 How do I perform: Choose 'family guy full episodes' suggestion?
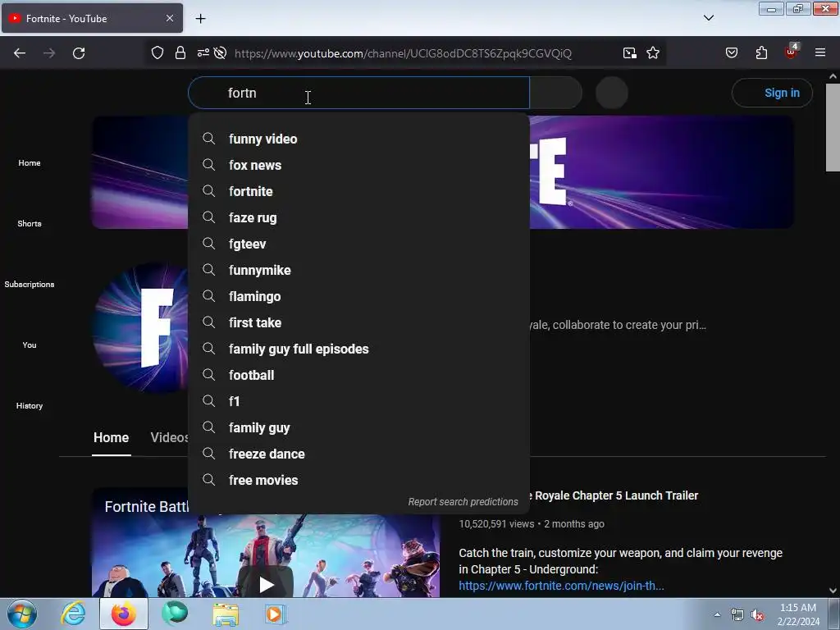(x=359, y=349)
